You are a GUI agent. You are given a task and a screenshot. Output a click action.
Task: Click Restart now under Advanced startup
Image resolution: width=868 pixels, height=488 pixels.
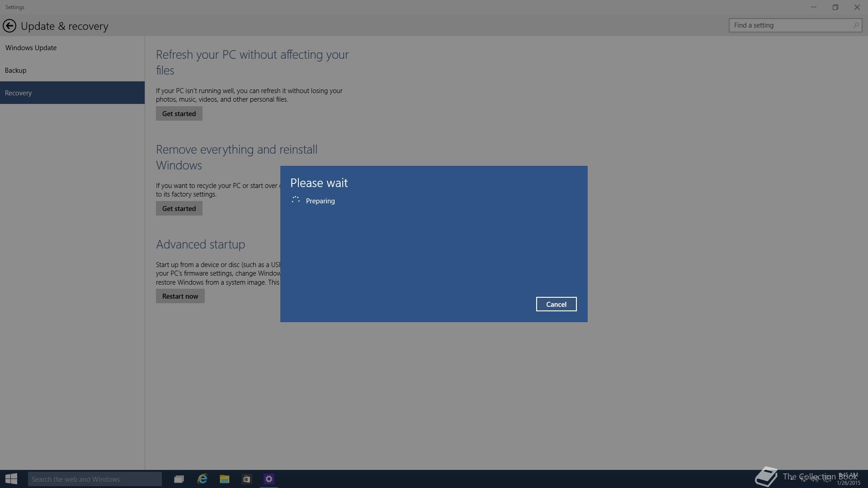pos(180,296)
